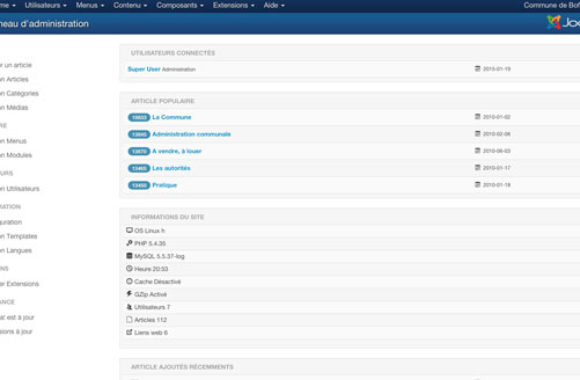Viewport: 580px width, 380px height.
Task: Open the Aide help menu
Action: [x=274, y=6]
